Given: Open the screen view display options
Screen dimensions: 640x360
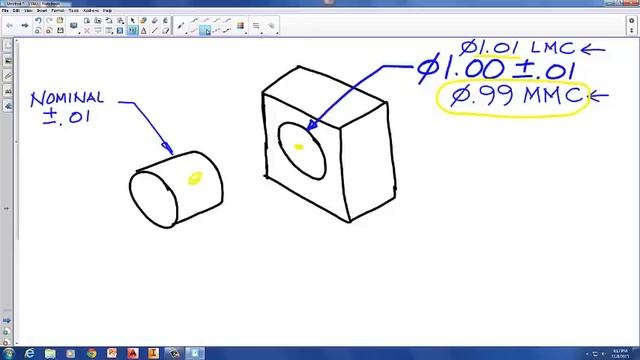Looking at the screenshot, I should [x=73, y=26].
